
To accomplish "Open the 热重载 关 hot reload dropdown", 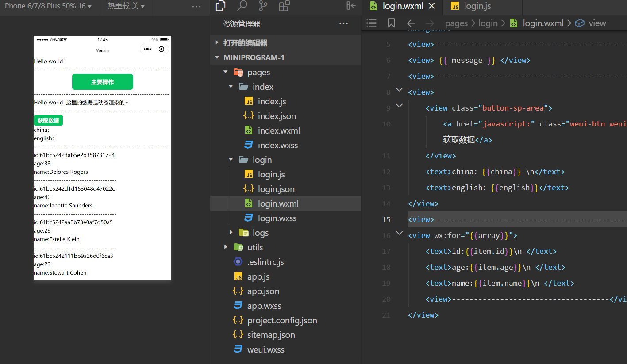I will tap(126, 6).
